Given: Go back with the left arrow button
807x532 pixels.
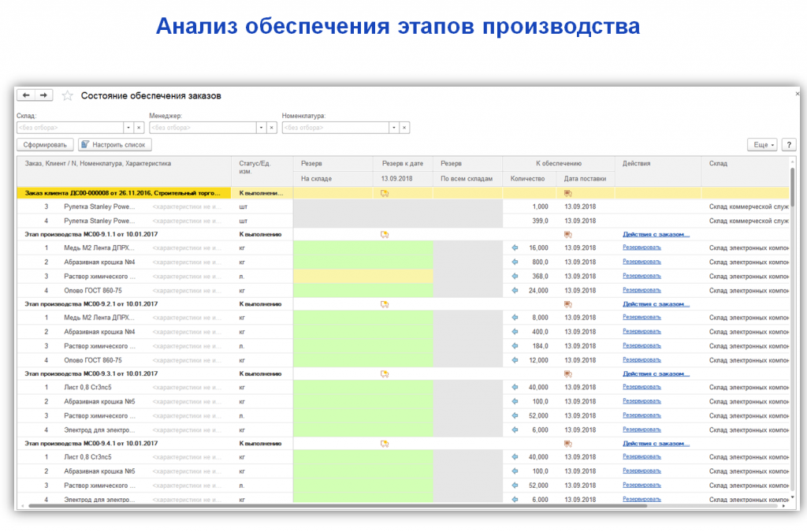Looking at the screenshot, I should (x=26, y=95).
